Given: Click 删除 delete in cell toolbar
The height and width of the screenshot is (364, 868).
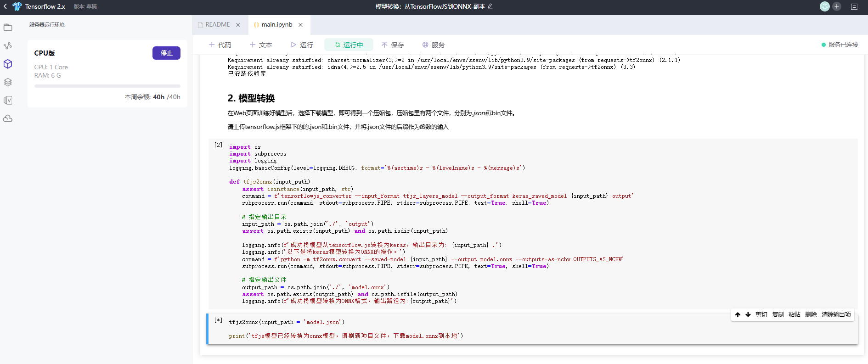Looking at the screenshot, I should [x=811, y=314].
